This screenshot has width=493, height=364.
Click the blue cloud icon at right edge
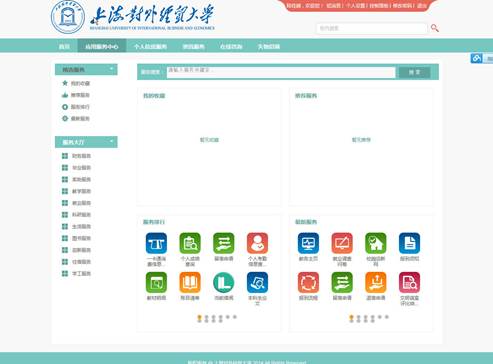(476, 58)
